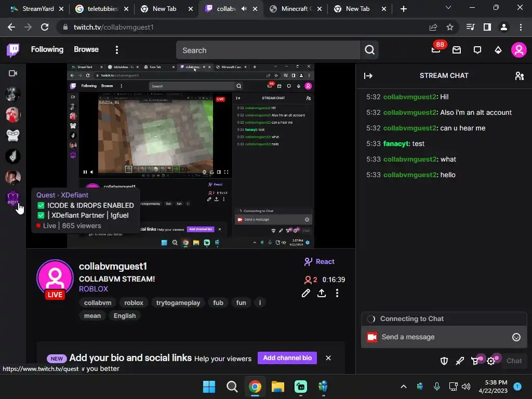Click the search magnifier button
This screenshot has height=399, width=532.
point(369,50)
